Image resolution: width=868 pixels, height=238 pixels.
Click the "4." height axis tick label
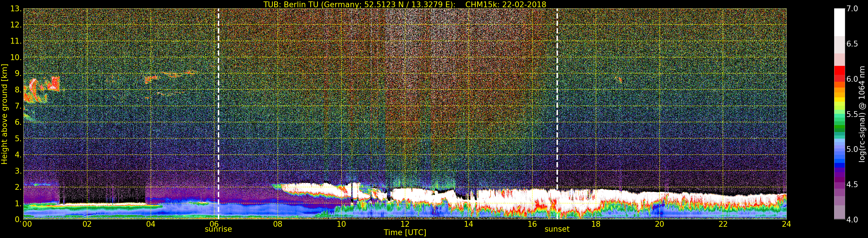coord(18,155)
